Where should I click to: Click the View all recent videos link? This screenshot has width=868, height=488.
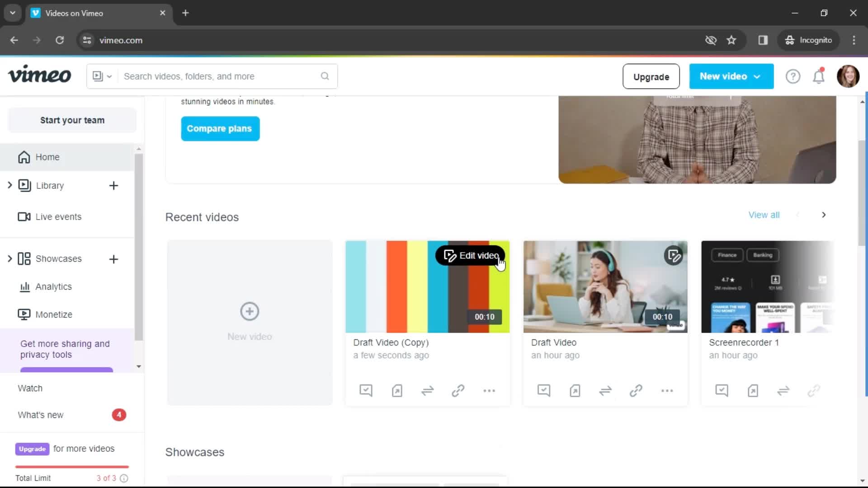764,214
